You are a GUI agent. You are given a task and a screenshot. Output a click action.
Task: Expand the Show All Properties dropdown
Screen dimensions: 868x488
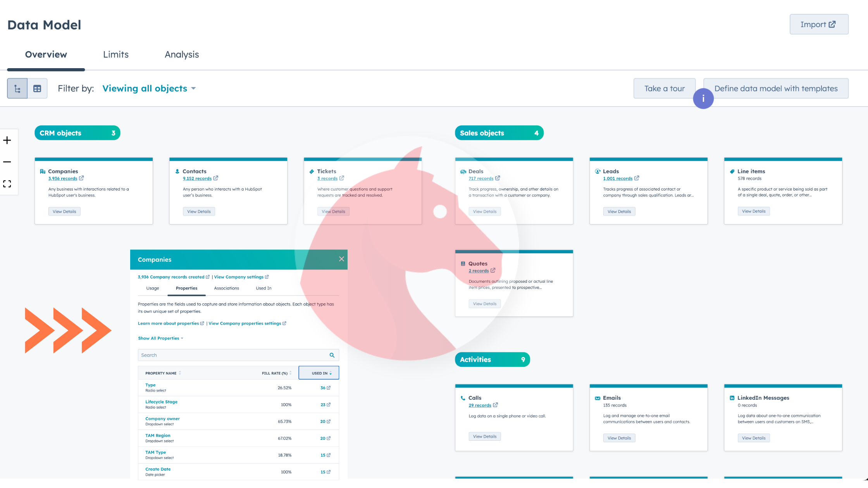click(x=161, y=338)
